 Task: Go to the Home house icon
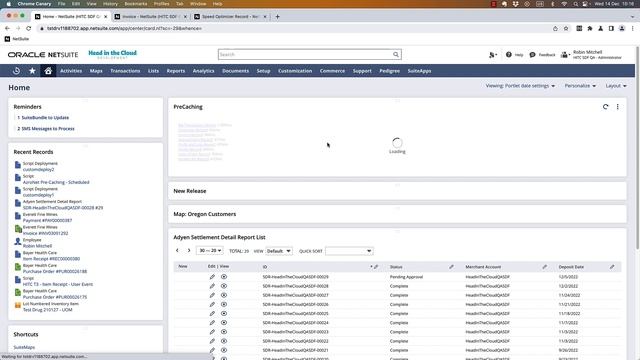tap(48, 71)
